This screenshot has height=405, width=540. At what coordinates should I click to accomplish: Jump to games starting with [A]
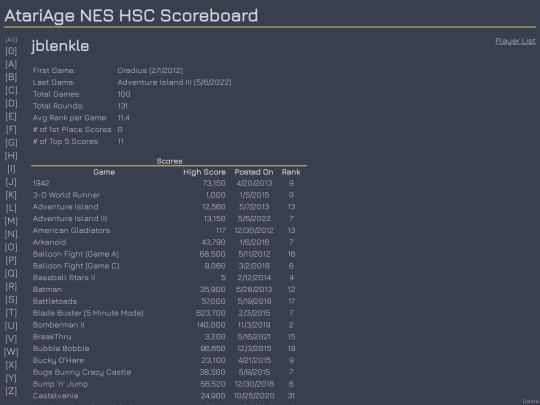point(11,64)
